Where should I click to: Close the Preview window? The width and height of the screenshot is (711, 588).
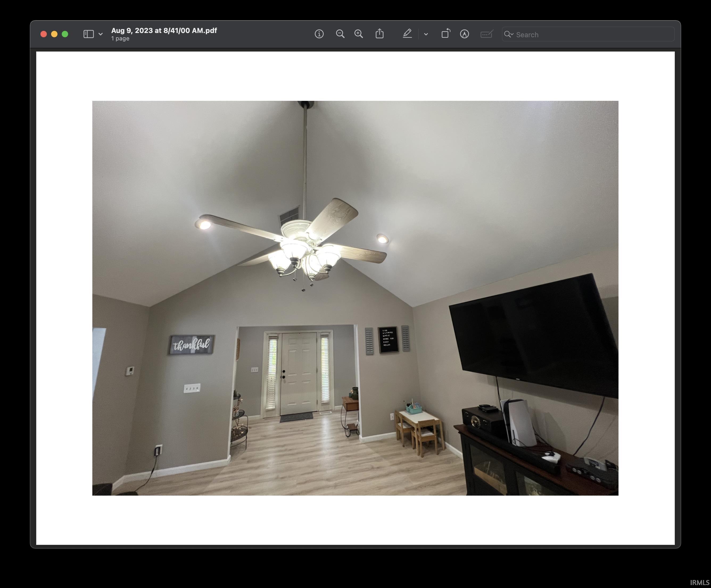[44, 34]
